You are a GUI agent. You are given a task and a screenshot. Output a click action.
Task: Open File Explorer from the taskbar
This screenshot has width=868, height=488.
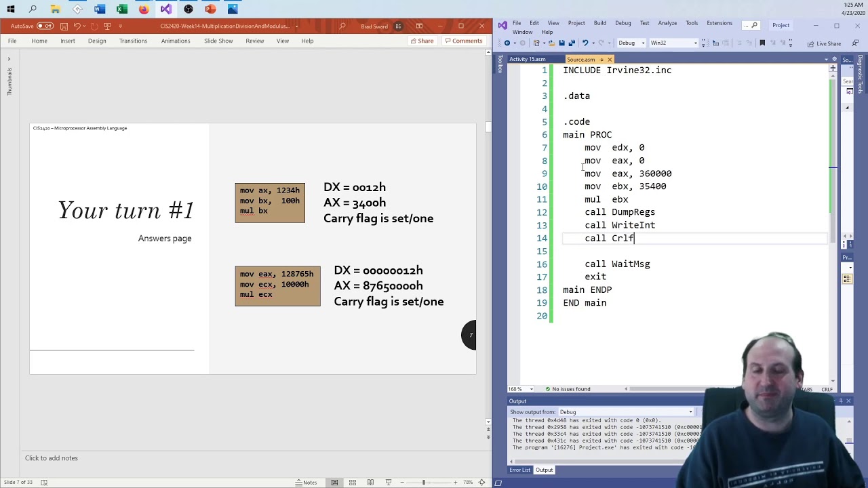(x=55, y=9)
